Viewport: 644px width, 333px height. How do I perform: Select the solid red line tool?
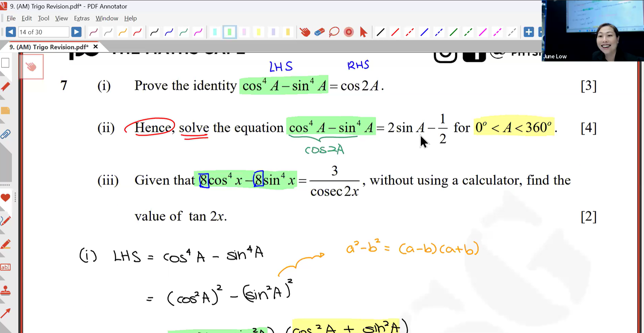(395, 32)
